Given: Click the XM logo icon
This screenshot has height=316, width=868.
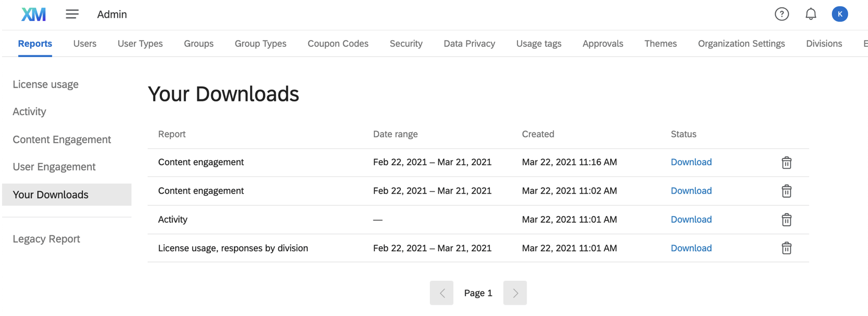Looking at the screenshot, I should click(x=34, y=14).
